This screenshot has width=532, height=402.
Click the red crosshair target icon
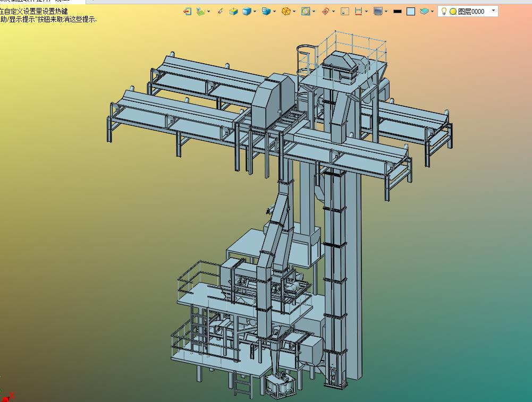[325, 11]
